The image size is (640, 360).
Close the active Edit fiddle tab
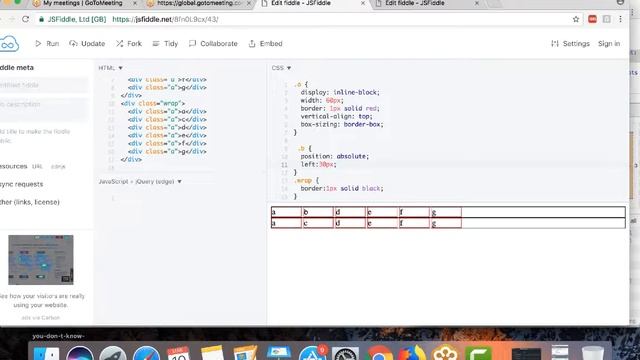tap(363, 3)
